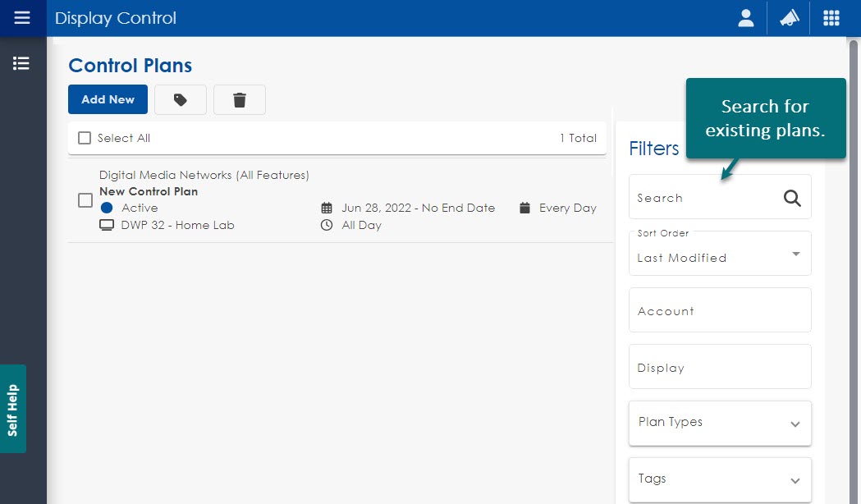The height and width of the screenshot is (504, 861).
Task: Tick the New Control Plan checkbox
Action: [x=85, y=200]
